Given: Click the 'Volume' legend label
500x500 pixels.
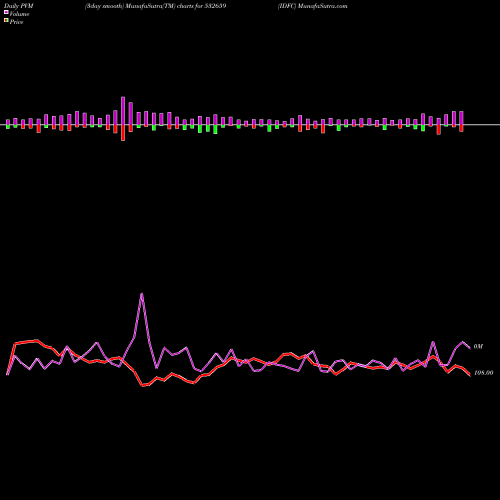Looking at the screenshot, I should [19, 14].
